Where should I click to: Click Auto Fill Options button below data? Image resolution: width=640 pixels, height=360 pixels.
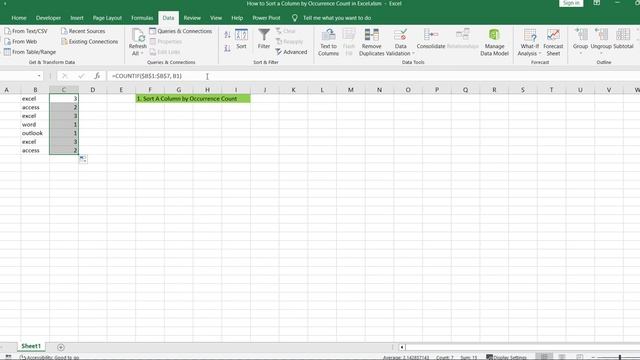83,159
